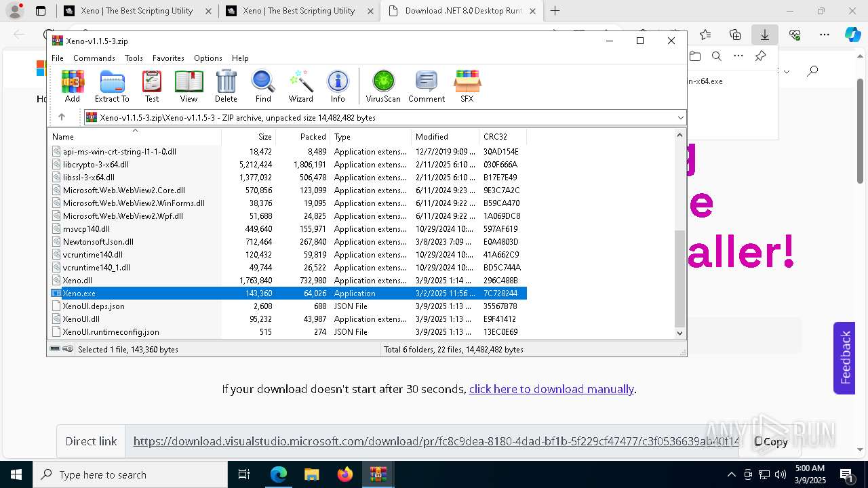The width and height of the screenshot is (868, 488).
Task: Click the Copy direct link button
Action: click(771, 441)
